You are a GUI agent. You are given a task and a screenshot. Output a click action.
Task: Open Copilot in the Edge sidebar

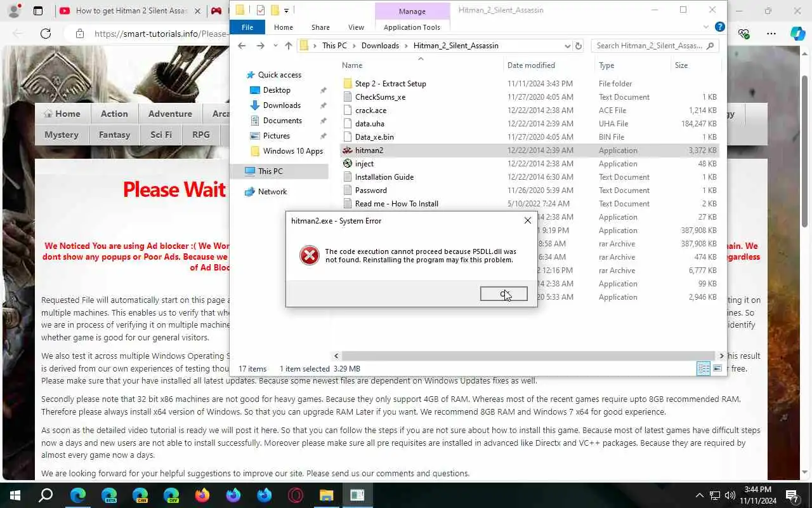point(798,34)
